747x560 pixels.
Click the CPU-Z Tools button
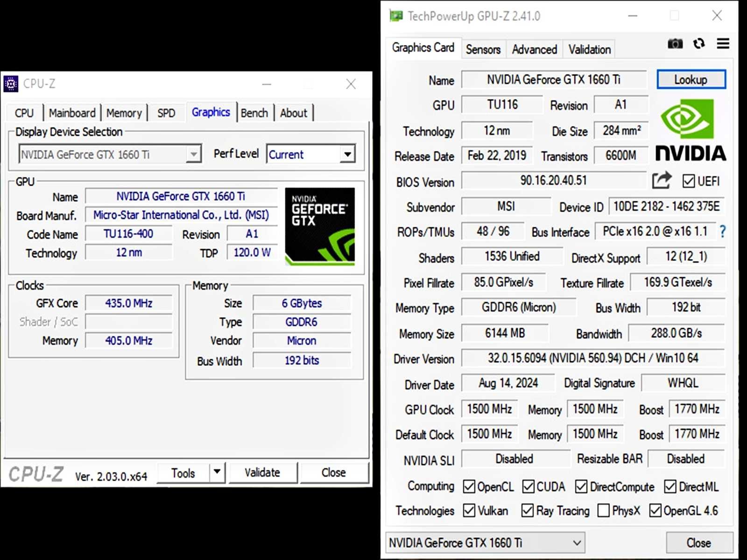click(183, 473)
